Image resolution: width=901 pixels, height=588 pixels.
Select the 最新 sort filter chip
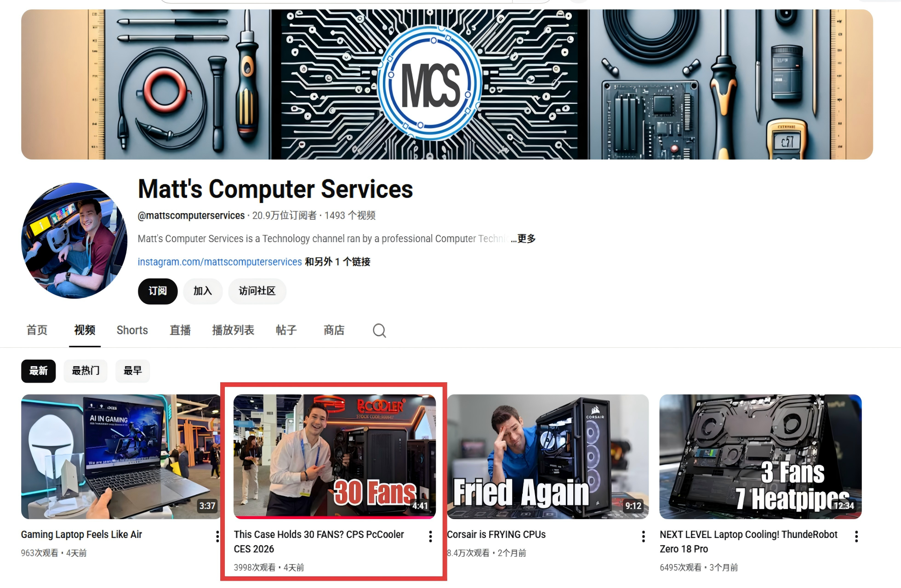click(39, 371)
